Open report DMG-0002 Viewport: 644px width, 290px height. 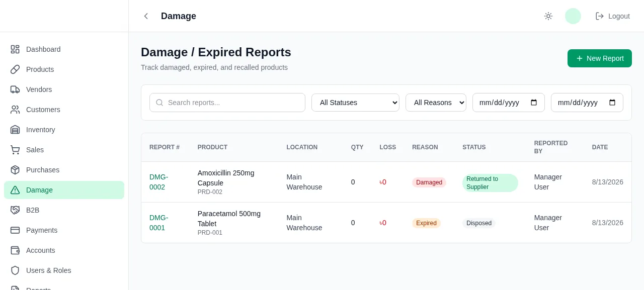(x=159, y=182)
